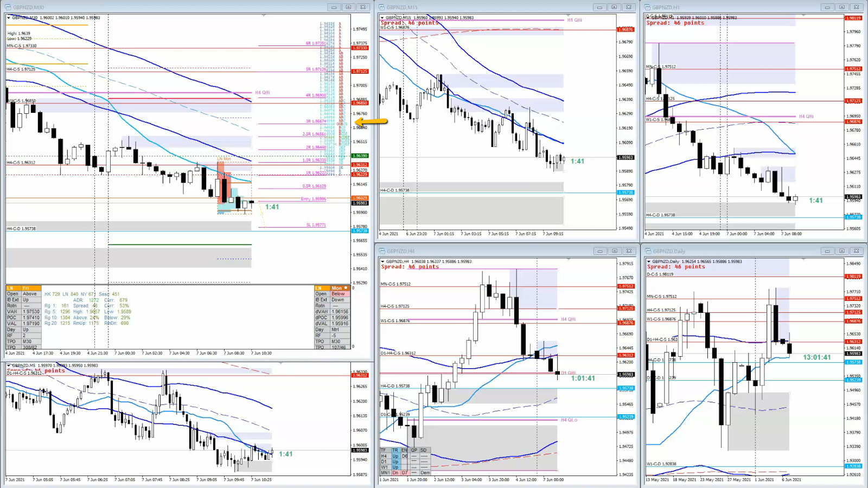
Task: Expand the triangle beside GBPNZD,H1 chart label
Action: point(648,17)
